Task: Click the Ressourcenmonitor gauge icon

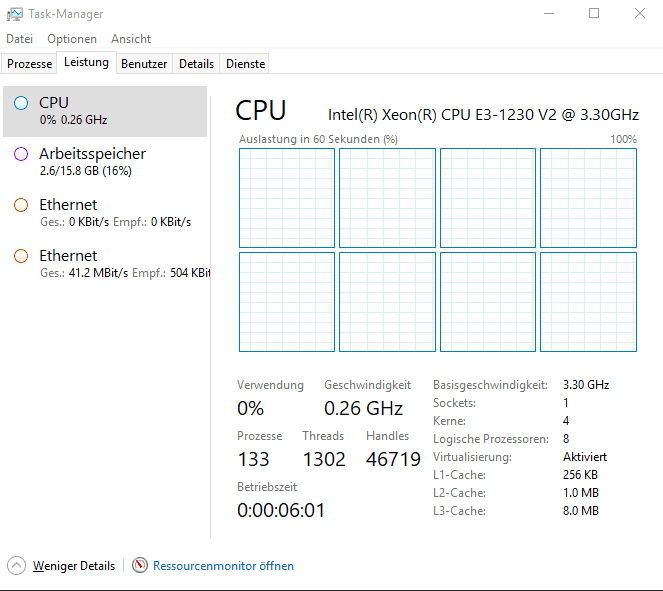Action: [x=140, y=566]
